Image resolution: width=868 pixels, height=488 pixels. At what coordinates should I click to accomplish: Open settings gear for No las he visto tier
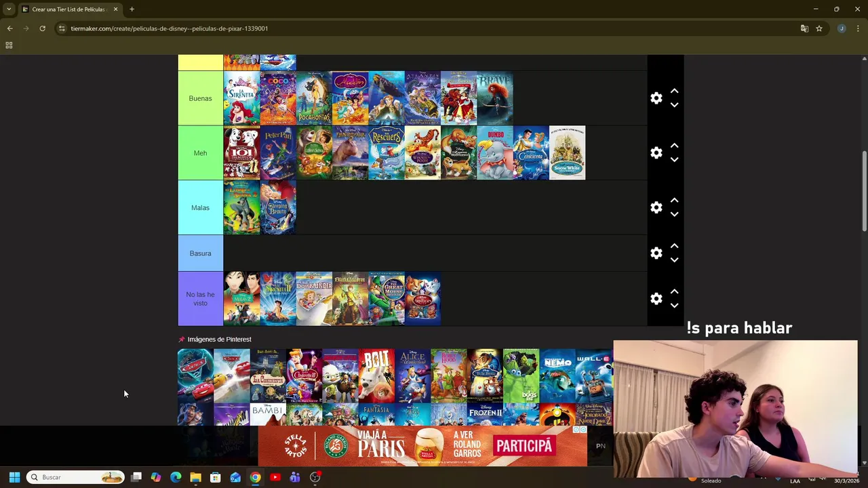click(x=656, y=298)
